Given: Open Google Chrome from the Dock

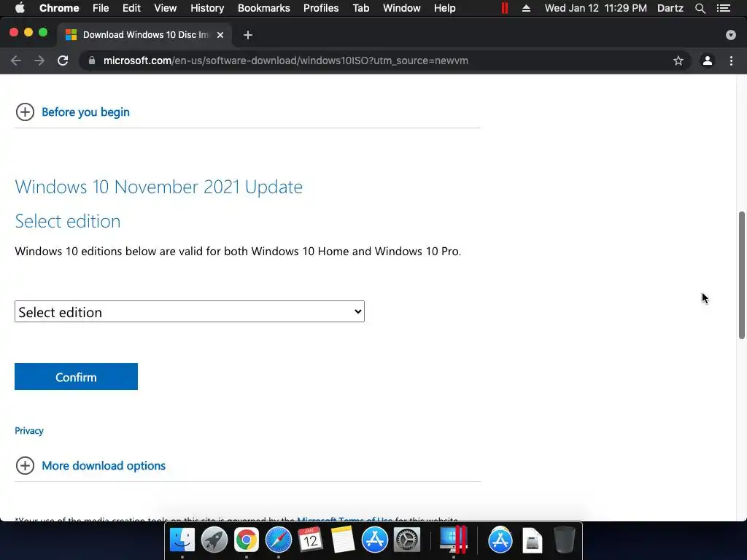Looking at the screenshot, I should click(x=247, y=540).
